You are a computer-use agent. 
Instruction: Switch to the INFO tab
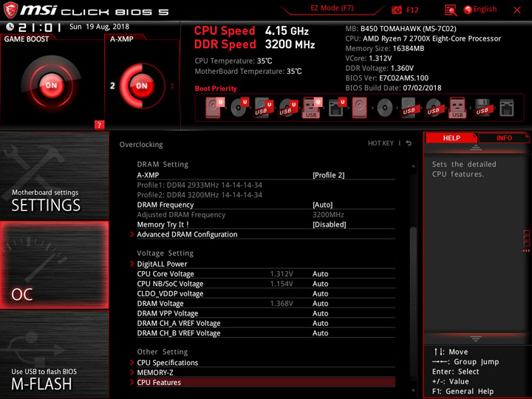(x=504, y=137)
